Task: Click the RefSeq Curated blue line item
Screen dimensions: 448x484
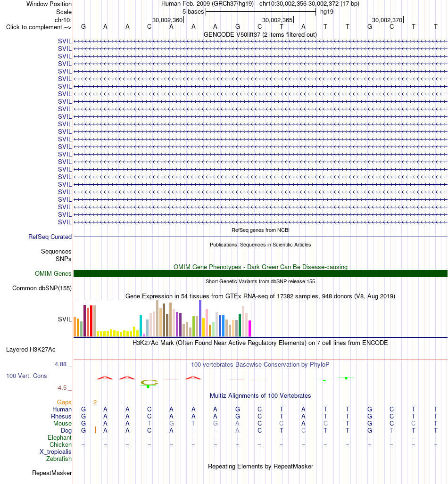Action: (260, 237)
